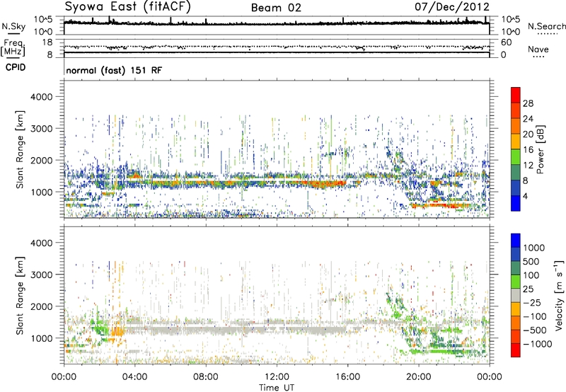Click 'Slant Range [km]' label of power panel

click(20, 149)
